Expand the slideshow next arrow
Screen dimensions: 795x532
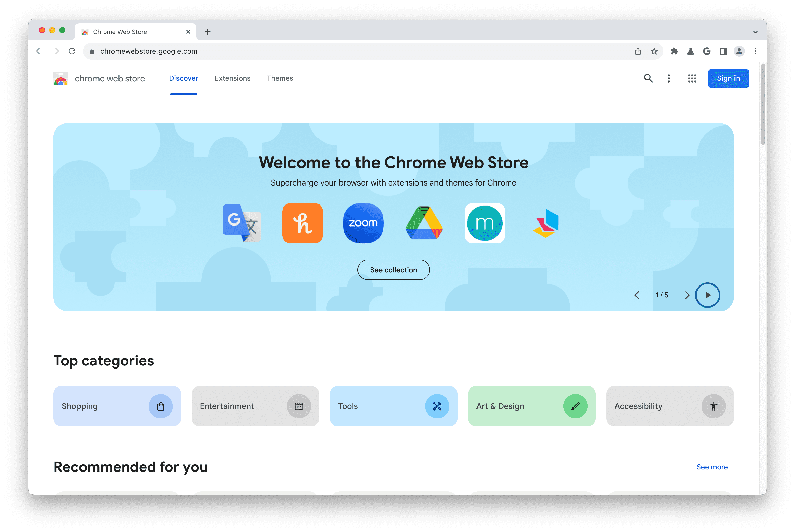[x=686, y=295]
